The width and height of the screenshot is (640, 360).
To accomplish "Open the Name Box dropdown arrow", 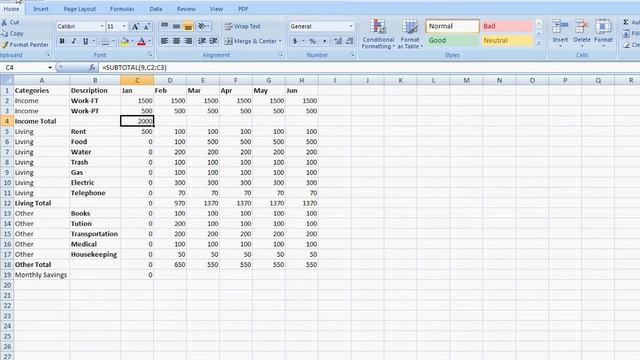I will coord(50,67).
